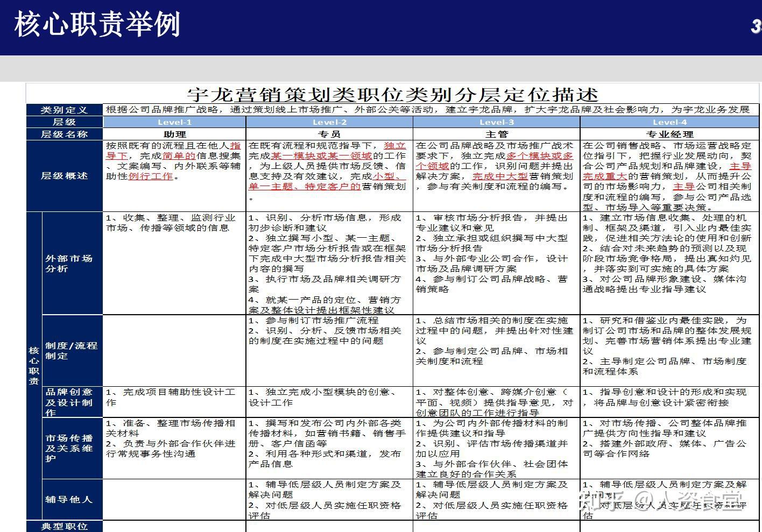This screenshot has width=762, height=532.
Task: Click the underlined red text 完成中大型
Action: pyautogui.click(x=500, y=176)
